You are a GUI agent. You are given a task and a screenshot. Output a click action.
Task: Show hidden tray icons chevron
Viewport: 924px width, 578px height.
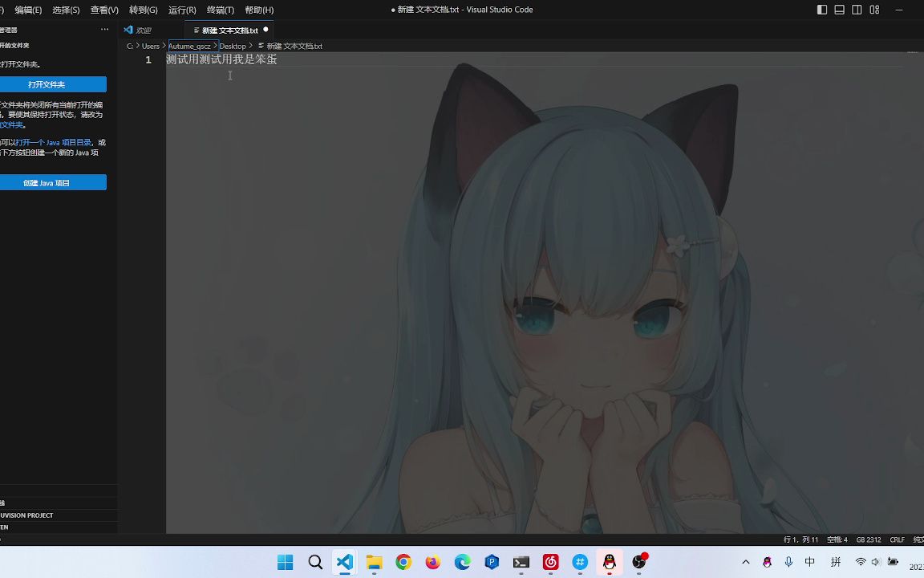745,562
